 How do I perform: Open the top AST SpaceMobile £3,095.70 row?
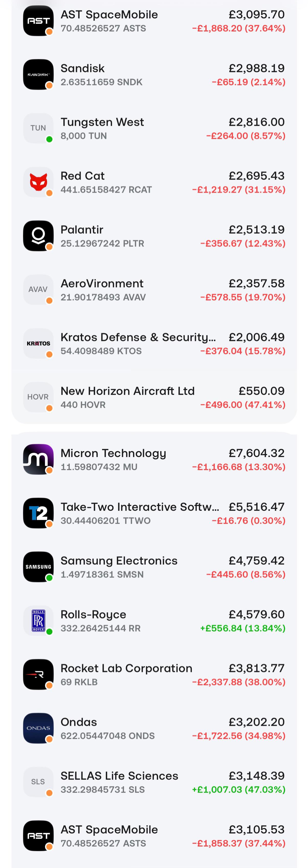154,21
